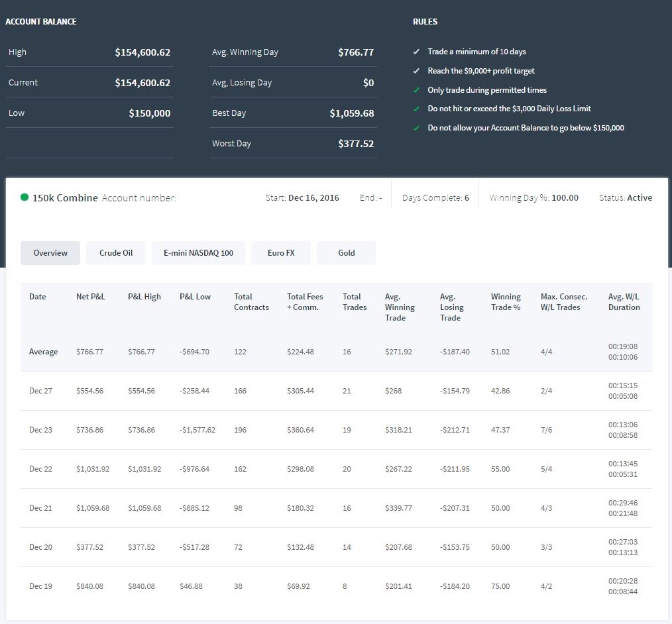The width and height of the screenshot is (672, 624).
Task: Open the Crude Oil tab
Action: click(x=116, y=252)
